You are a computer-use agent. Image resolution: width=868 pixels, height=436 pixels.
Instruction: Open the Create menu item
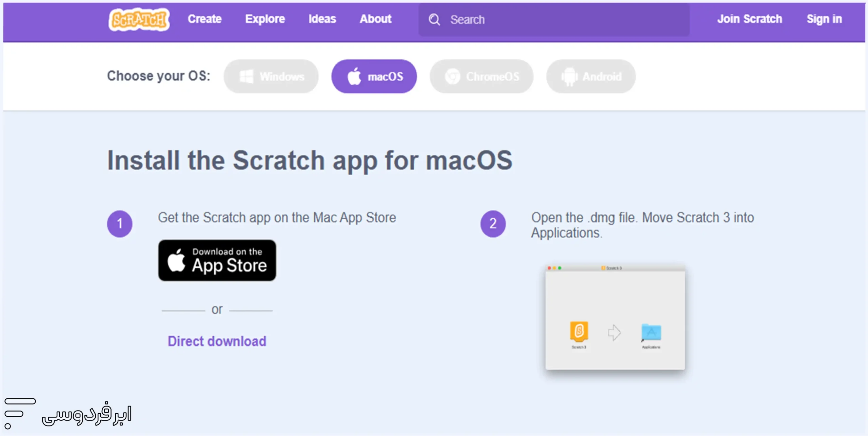[x=204, y=19]
